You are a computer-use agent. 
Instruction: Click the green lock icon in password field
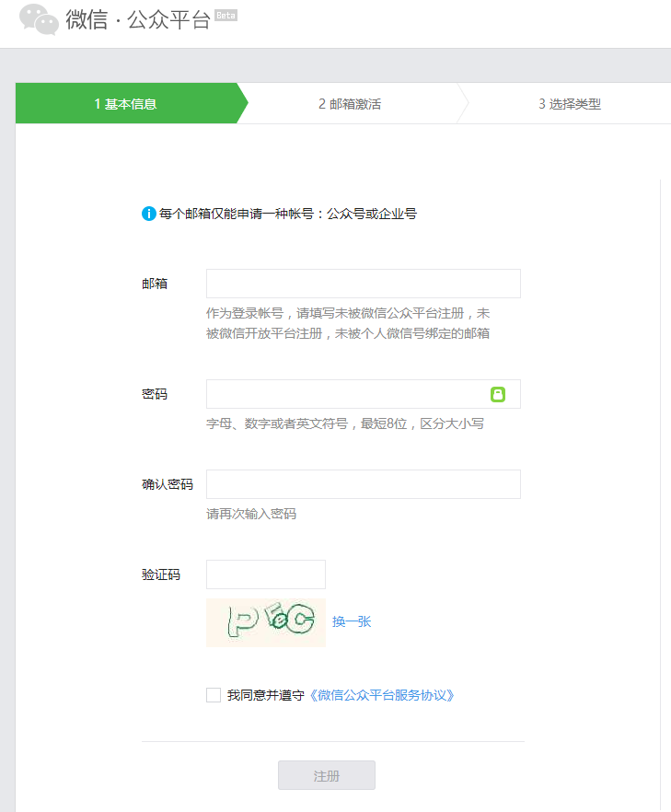click(498, 394)
